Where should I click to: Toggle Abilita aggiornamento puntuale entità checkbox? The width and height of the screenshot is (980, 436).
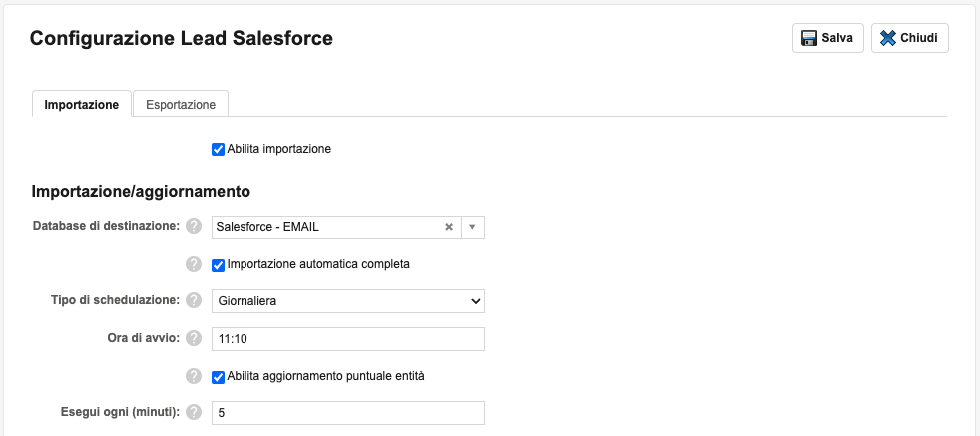(218, 377)
